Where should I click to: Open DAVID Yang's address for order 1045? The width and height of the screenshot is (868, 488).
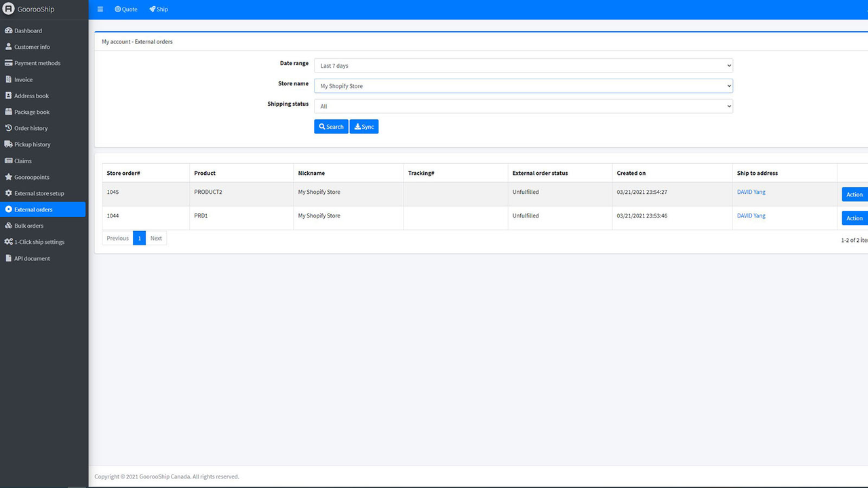(x=751, y=192)
